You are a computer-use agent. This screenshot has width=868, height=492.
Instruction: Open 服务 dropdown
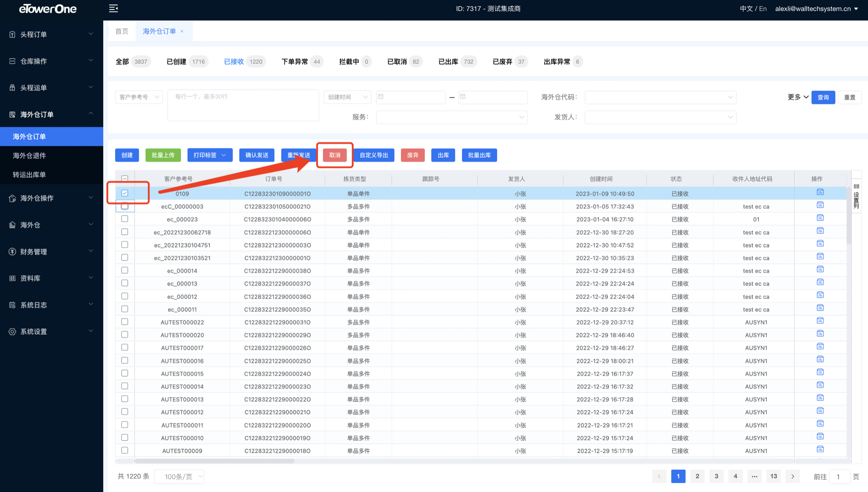coord(451,117)
